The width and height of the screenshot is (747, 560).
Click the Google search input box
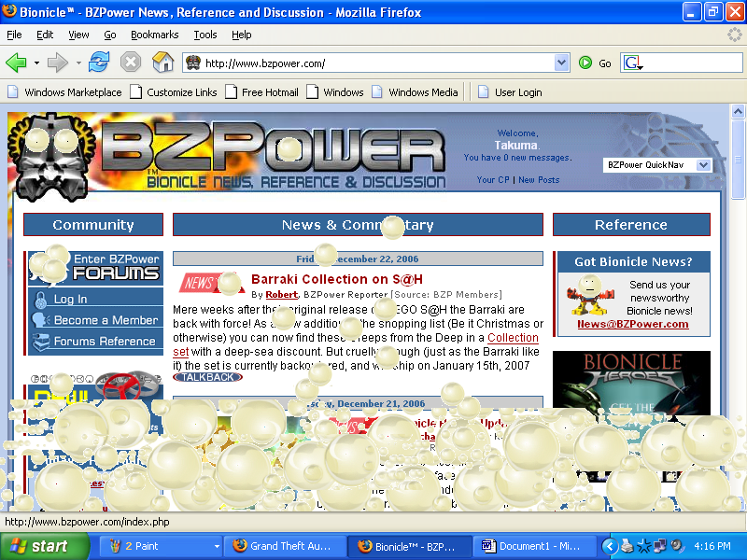693,63
